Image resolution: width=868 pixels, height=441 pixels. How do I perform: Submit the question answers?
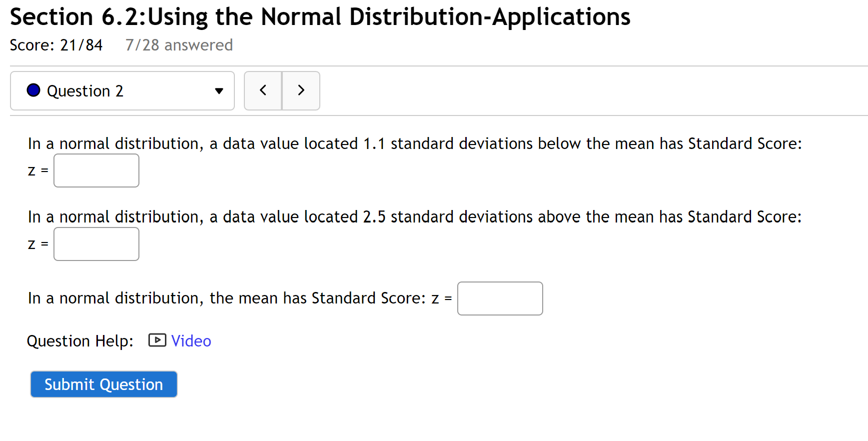pos(103,384)
